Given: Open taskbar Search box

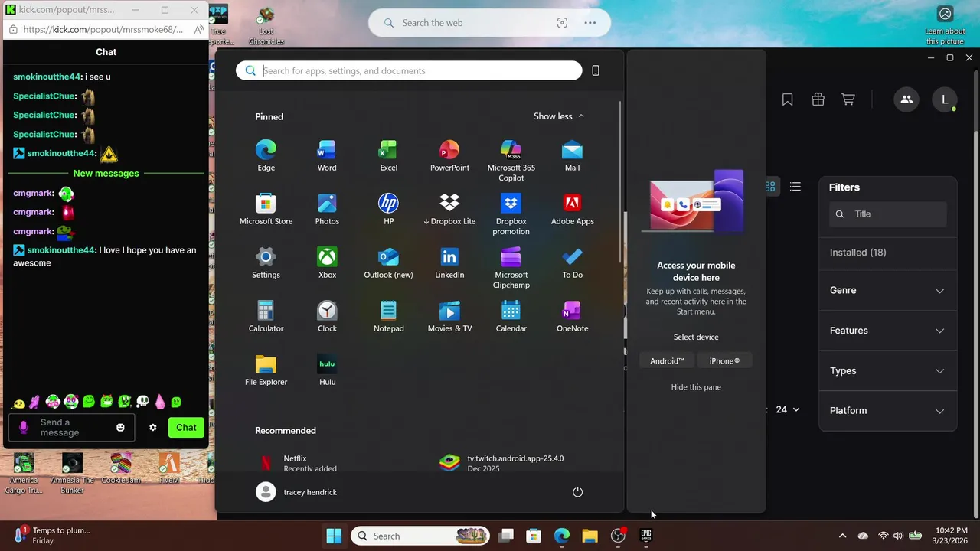Looking at the screenshot, I should coord(421,536).
